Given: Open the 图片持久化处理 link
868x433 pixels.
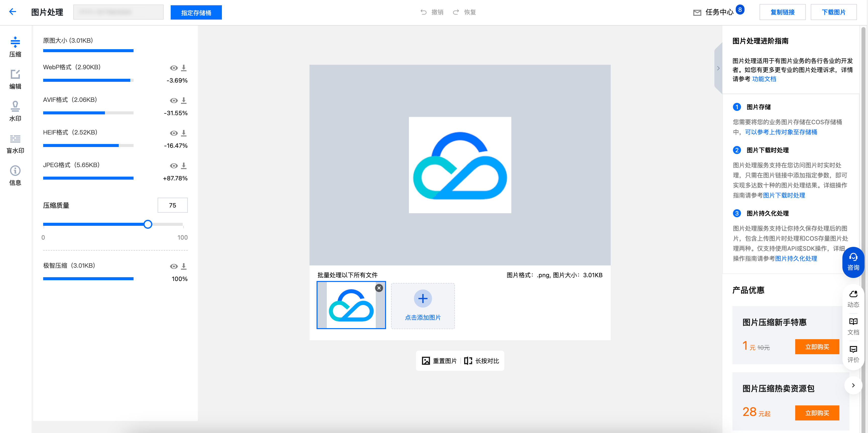Looking at the screenshot, I should [x=796, y=259].
